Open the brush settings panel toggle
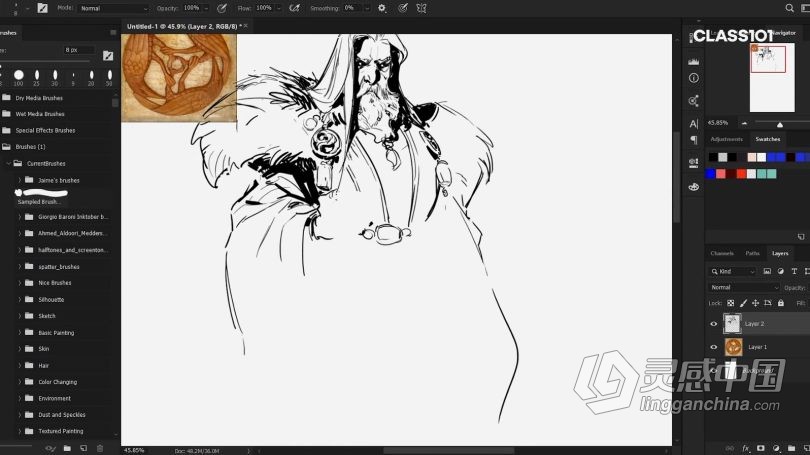Image resolution: width=810 pixels, height=455 pixels. pyautogui.click(x=43, y=8)
